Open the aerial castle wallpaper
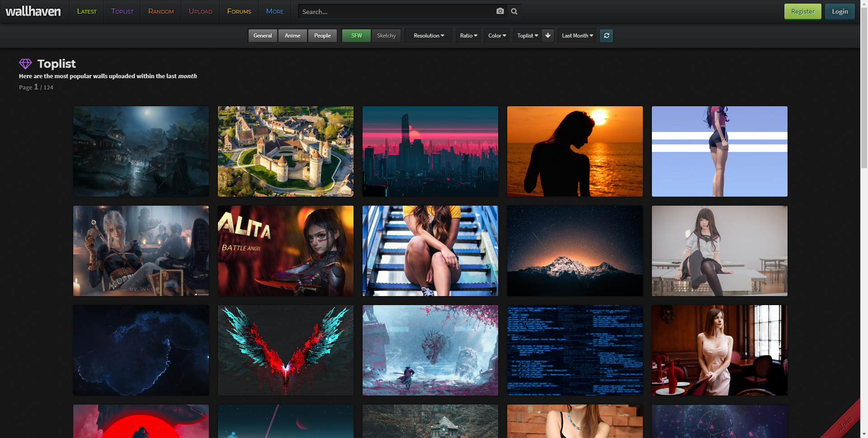This screenshot has width=868, height=438. coord(286,151)
